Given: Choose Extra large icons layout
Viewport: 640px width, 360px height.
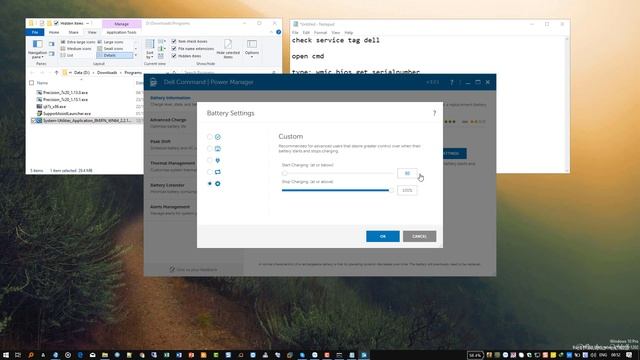Looking at the screenshot, I should [x=78, y=42].
